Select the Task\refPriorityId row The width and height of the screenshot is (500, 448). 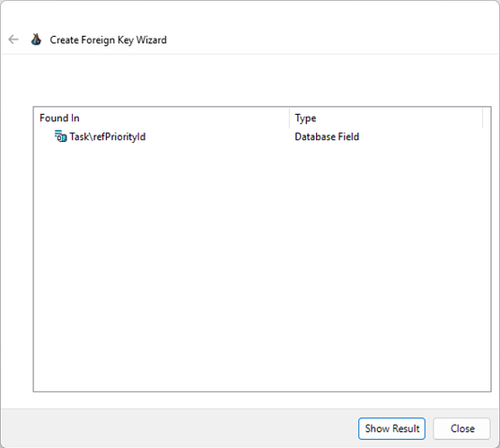[x=261, y=136]
